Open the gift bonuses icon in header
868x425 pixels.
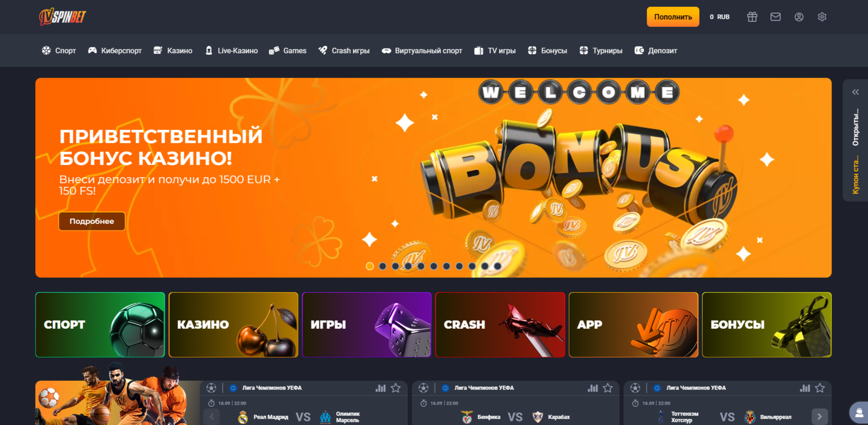point(752,17)
